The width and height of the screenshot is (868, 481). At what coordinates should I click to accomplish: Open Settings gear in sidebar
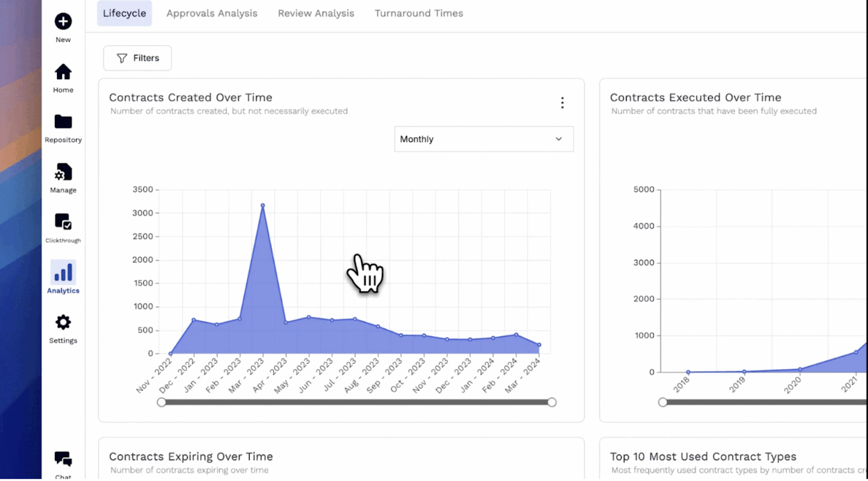coord(63,323)
